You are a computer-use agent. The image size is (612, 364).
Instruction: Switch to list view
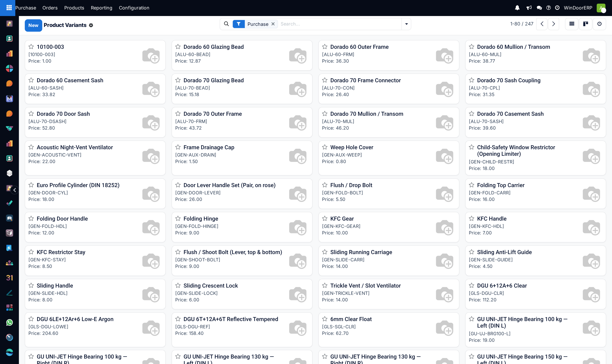(x=572, y=24)
